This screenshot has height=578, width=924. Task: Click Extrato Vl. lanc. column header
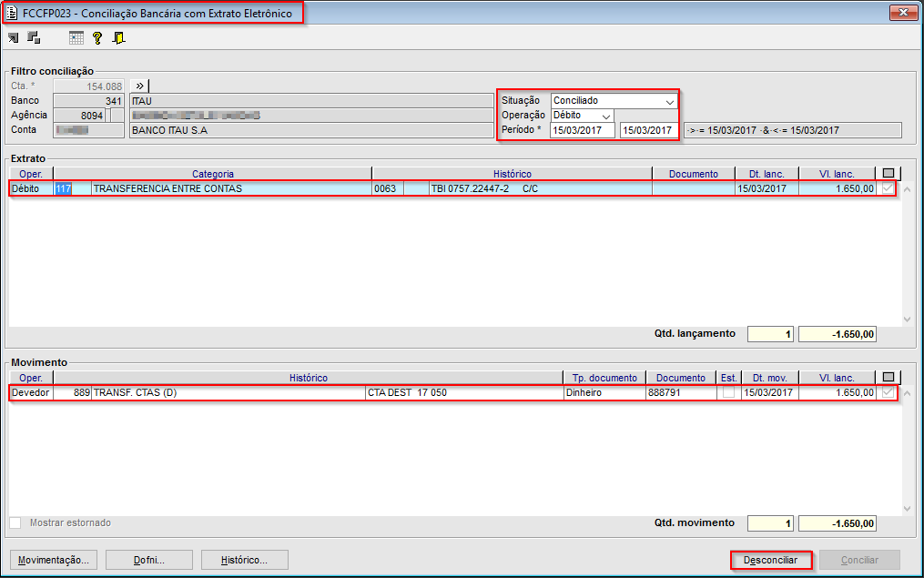click(837, 174)
